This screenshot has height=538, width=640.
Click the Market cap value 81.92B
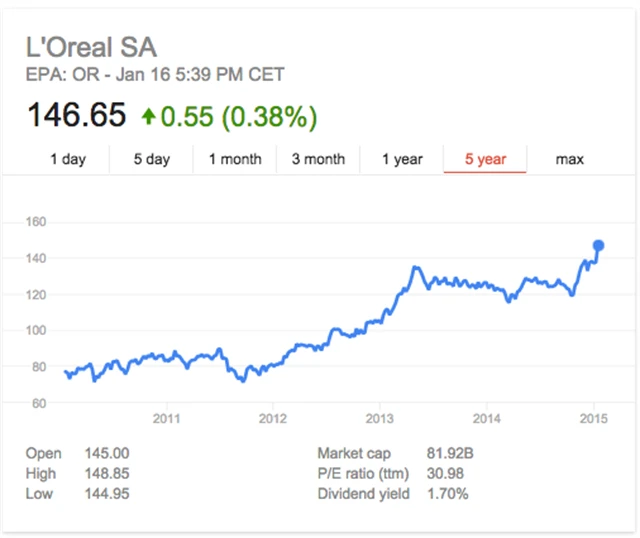tap(448, 454)
